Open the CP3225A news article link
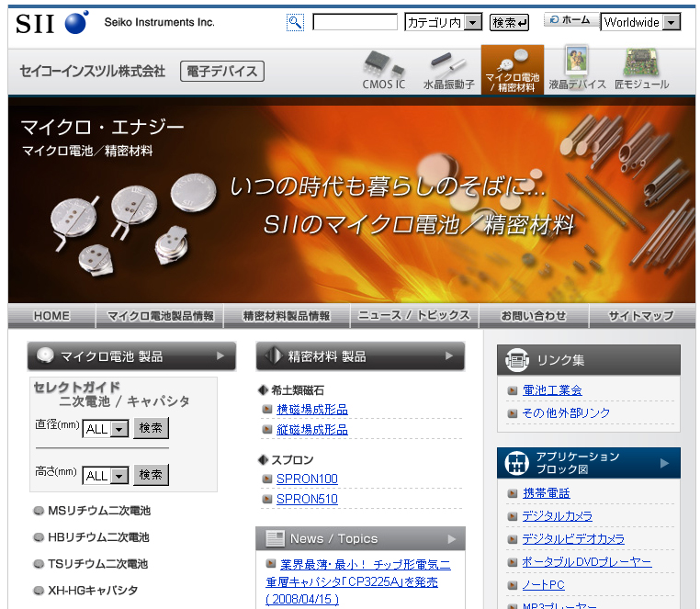 coord(358,581)
